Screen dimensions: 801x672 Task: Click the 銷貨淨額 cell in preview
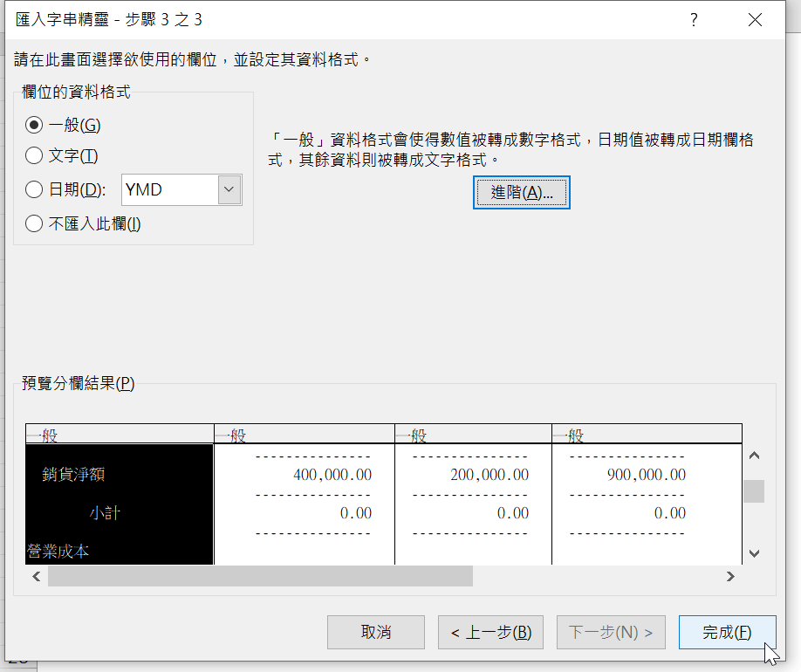73,475
